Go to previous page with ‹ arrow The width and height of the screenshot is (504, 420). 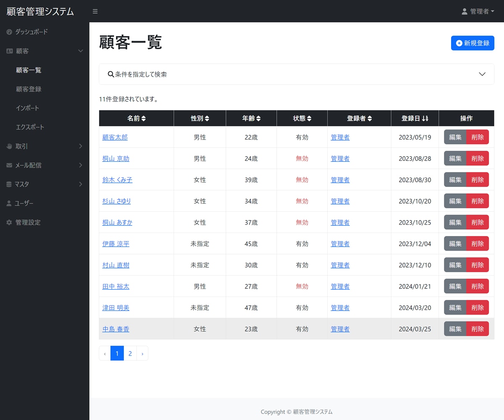click(x=105, y=353)
